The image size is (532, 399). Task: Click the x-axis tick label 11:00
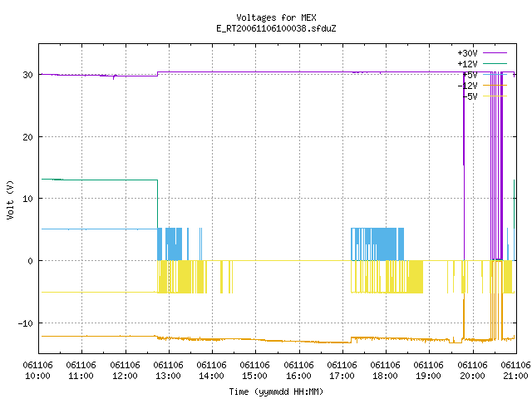pyautogui.click(x=81, y=376)
